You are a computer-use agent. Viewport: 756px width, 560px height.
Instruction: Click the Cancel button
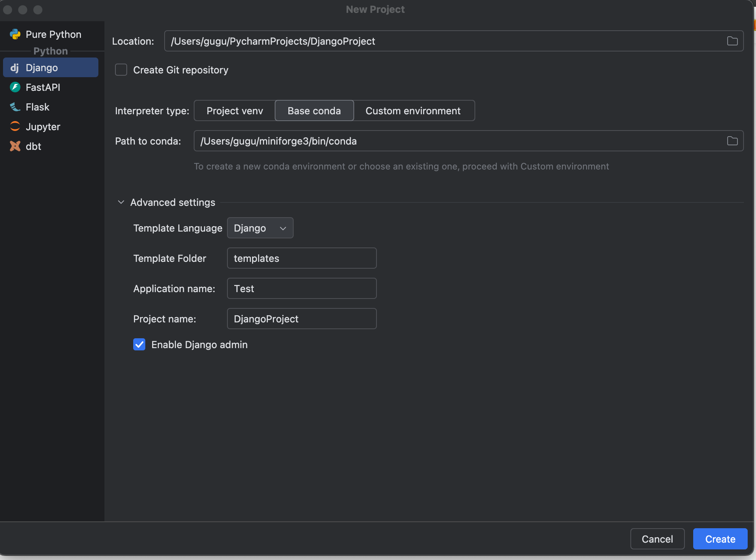coord(657,539)
